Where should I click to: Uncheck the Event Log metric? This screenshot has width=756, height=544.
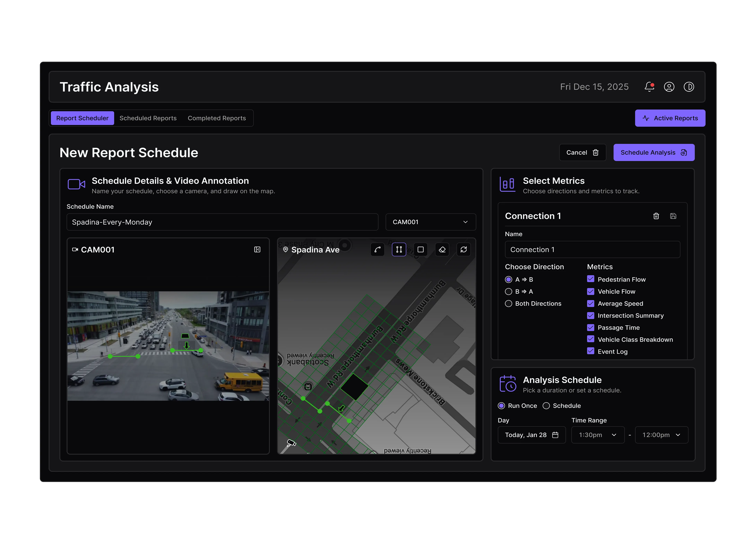[x=590, y=351]
